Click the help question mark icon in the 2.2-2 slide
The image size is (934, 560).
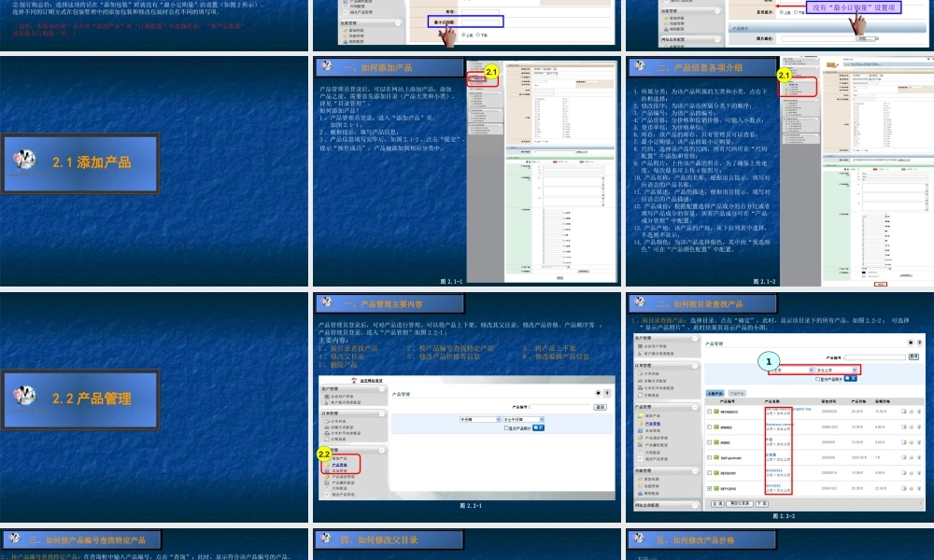point(919,343)
